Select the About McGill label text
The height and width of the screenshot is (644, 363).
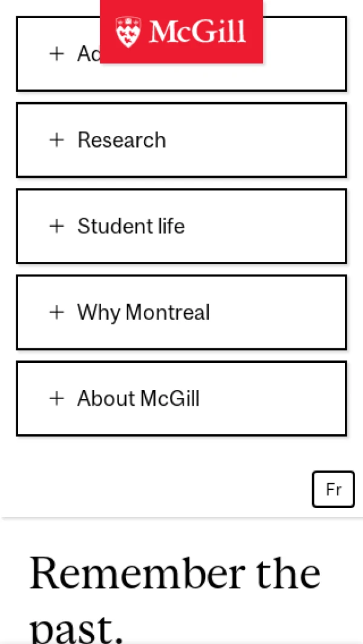click(139, 398)
